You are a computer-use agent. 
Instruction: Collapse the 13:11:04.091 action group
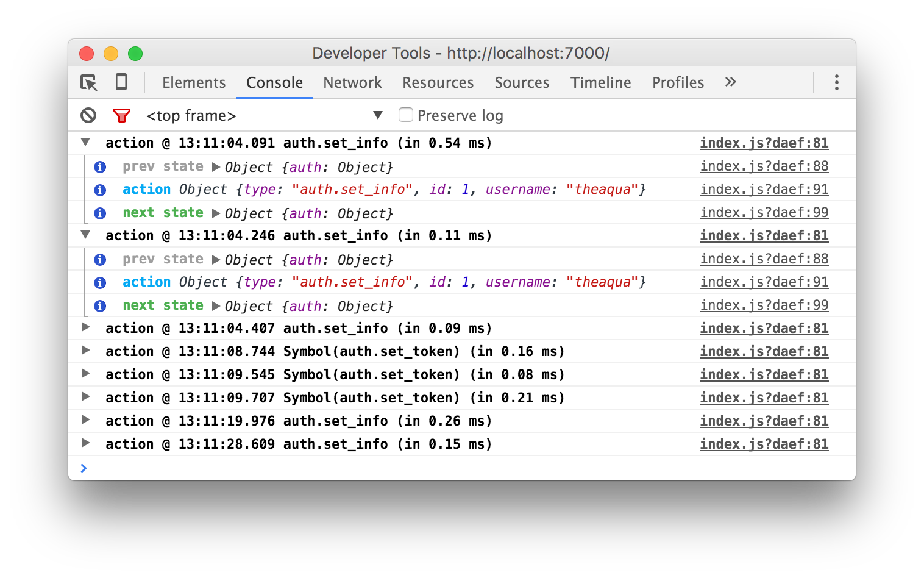pyautogui.click(x=86, y=142)
